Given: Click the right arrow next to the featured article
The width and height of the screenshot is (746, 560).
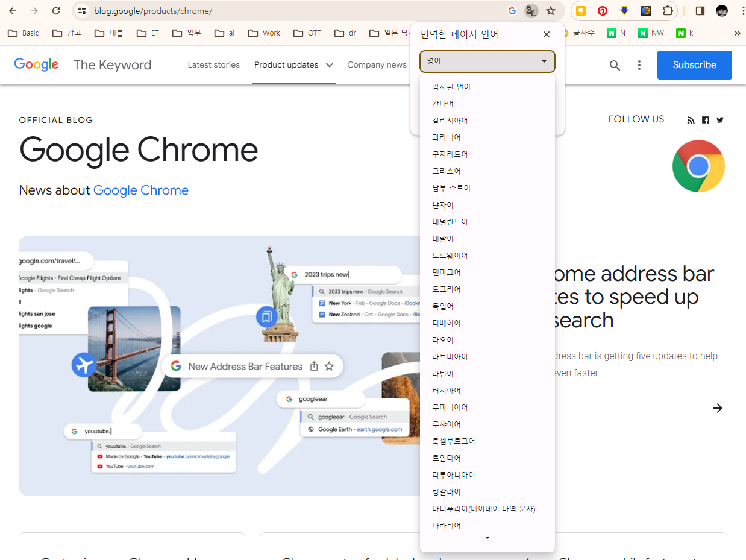Looking at the screenshot, I should point(717,408).
